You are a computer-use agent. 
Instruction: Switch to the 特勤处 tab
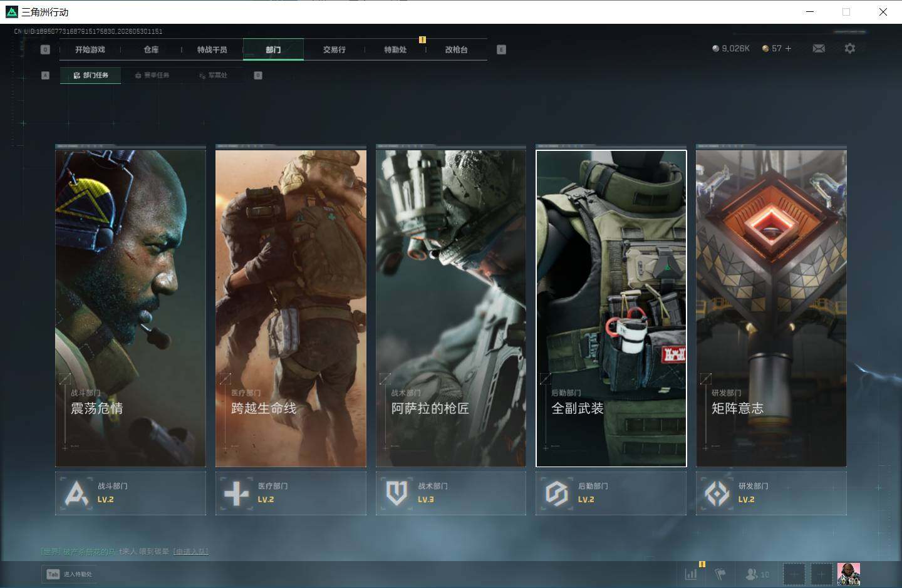[x=395, y=49]
